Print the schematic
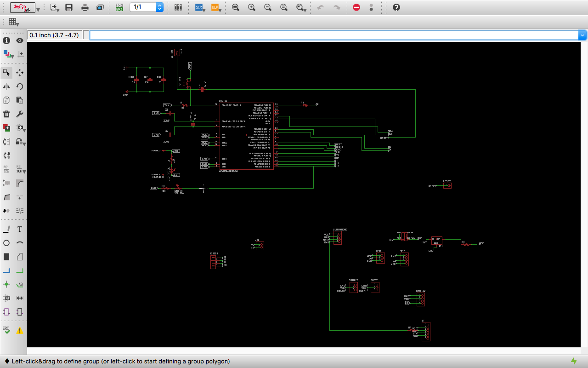 coord(85,7)
